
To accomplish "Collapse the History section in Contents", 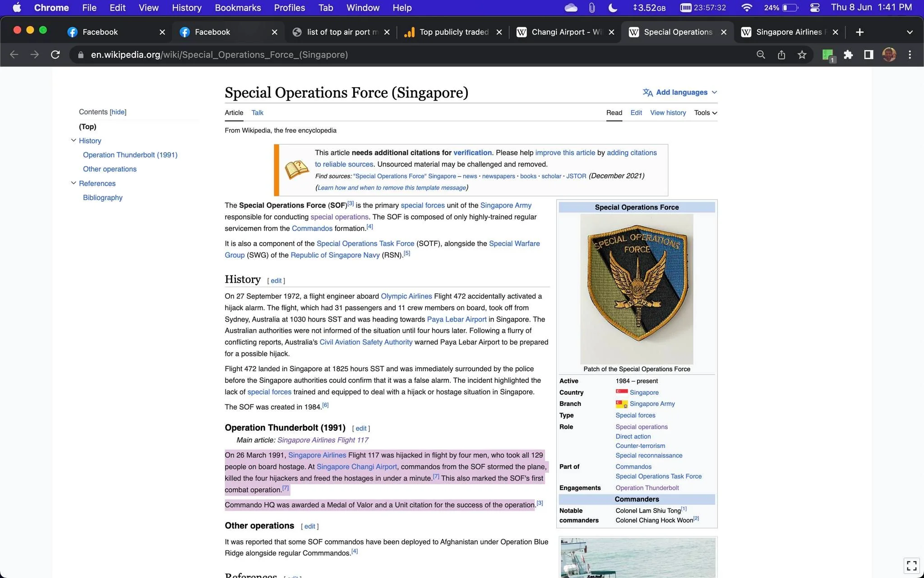I will coord(74,140).
